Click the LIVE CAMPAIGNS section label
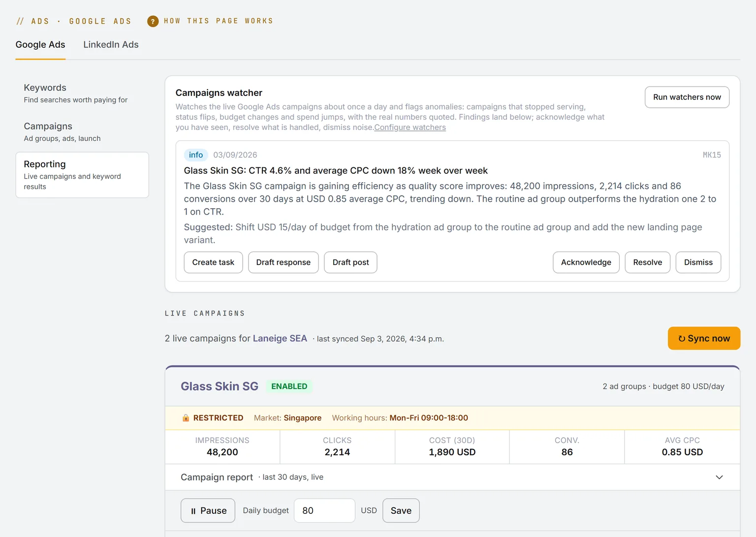756x537 pixels. tap(205, 314)
